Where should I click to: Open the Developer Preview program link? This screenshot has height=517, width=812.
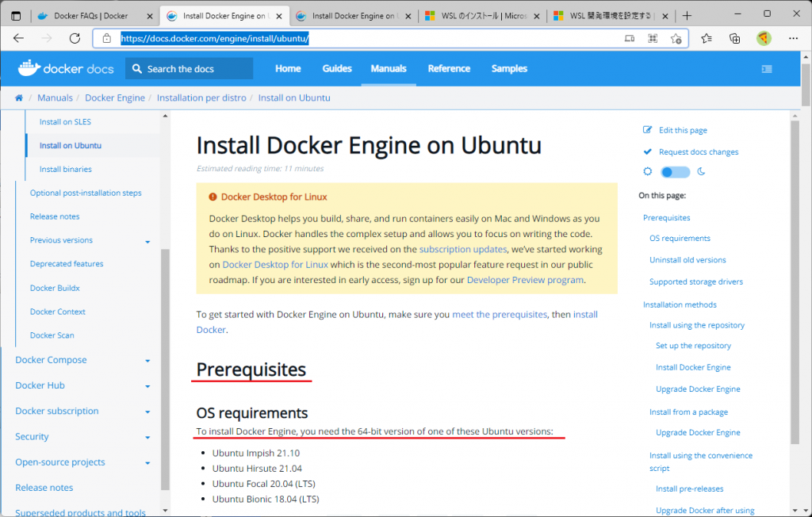pos(525,280)
